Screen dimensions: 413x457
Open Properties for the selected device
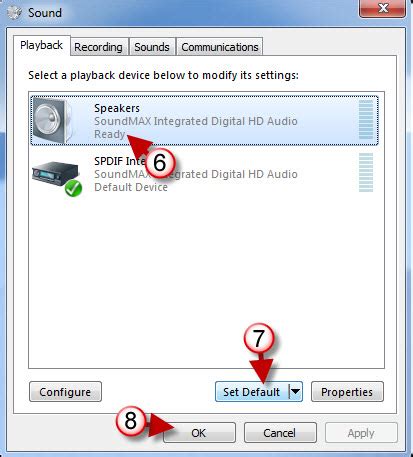pyautogui.click(x=347, y=392)
